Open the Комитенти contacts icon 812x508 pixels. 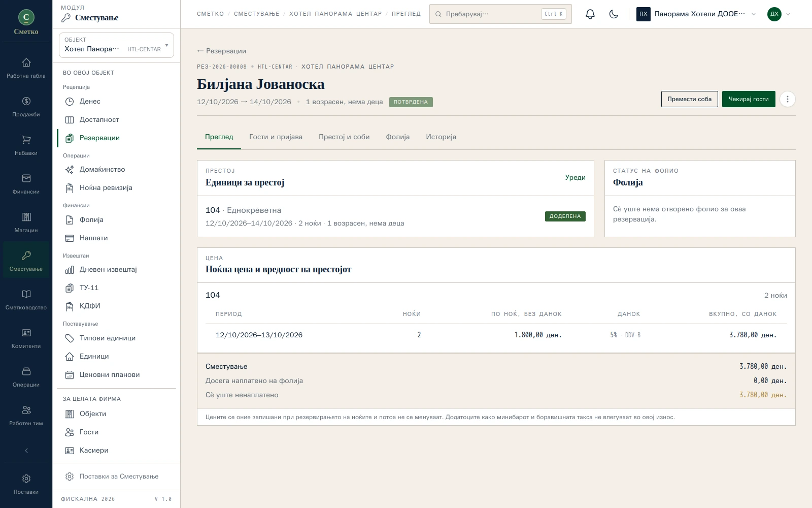pyautogui.click(x=26, y=338)
